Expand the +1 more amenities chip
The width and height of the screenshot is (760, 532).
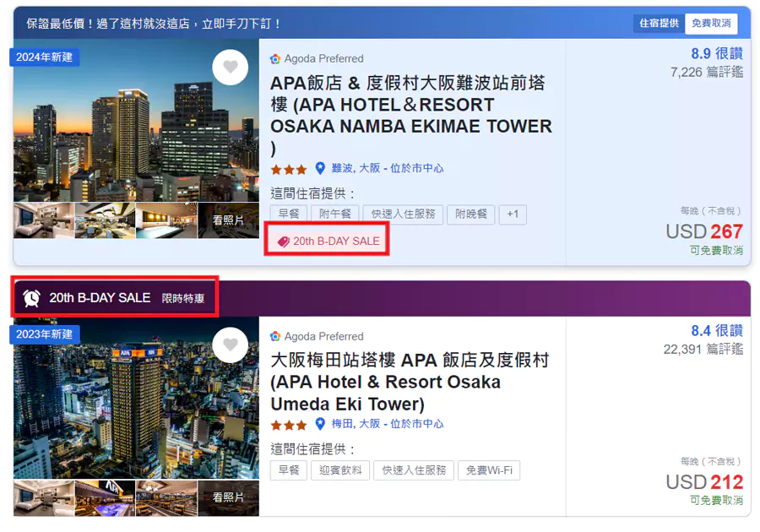[x=513, y=214]
